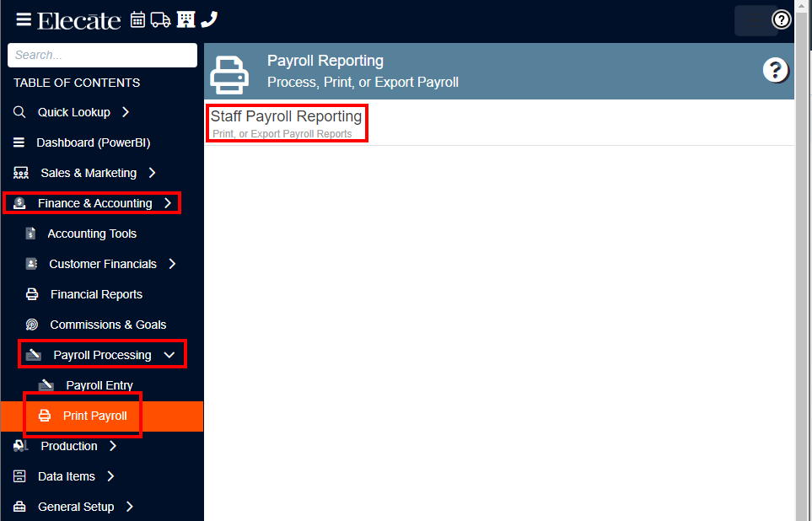Focus the Search input field
This screenshot has width=812, height=521.
[102, 55]
